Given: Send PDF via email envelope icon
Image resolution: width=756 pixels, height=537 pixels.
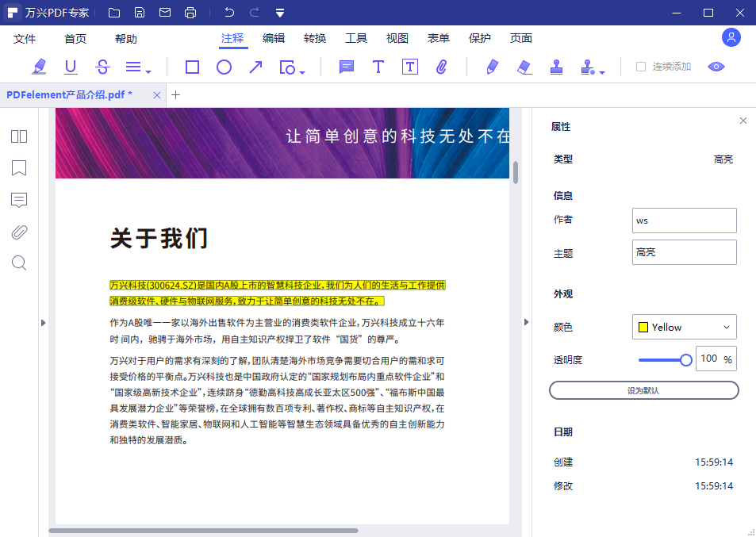Looking at the screenshot, I should point(165,13).
